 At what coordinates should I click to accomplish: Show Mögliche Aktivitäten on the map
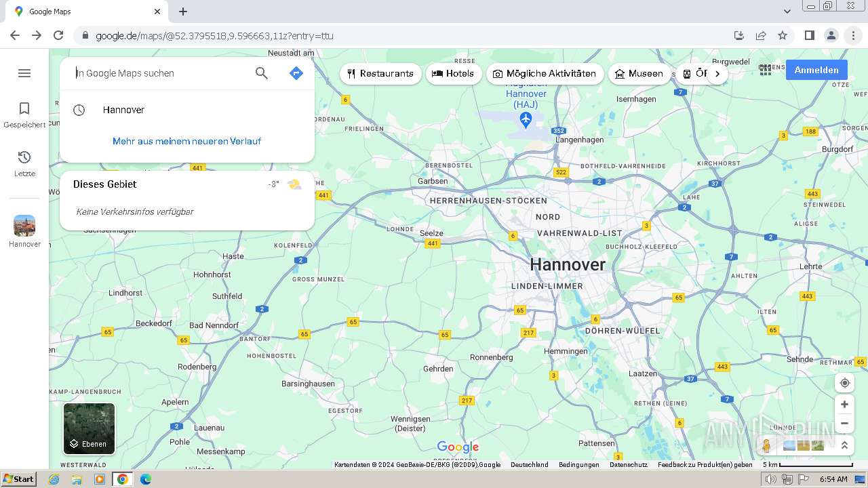(545, 74)
